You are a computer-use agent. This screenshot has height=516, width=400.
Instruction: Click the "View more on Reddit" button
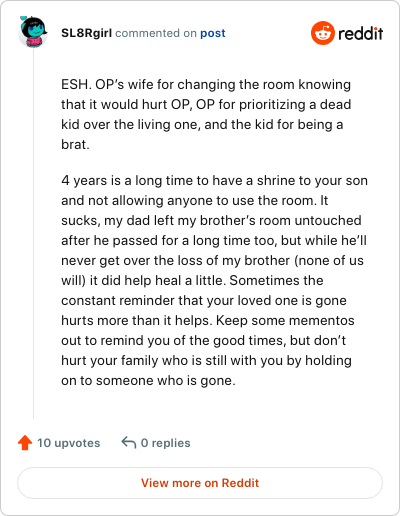click(200, 483)
